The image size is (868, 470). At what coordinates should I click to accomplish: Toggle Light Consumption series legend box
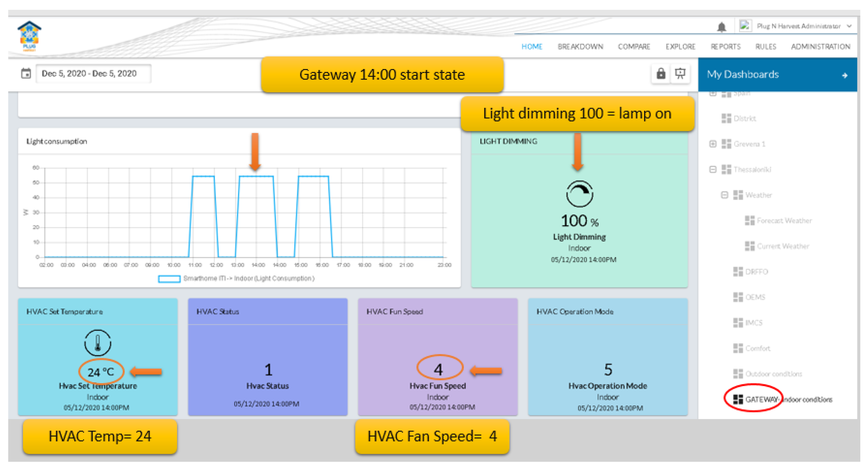click(169, 279)
